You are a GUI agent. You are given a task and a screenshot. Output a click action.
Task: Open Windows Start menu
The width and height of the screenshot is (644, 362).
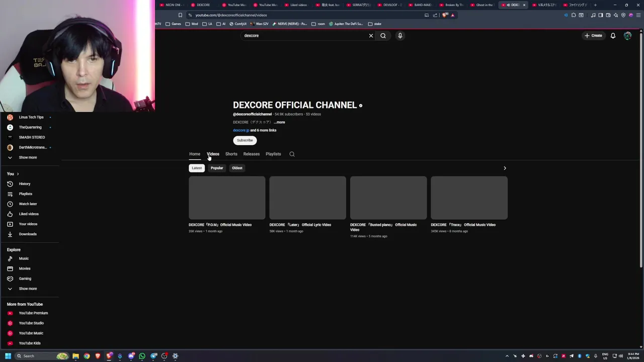tap(8, 356)
